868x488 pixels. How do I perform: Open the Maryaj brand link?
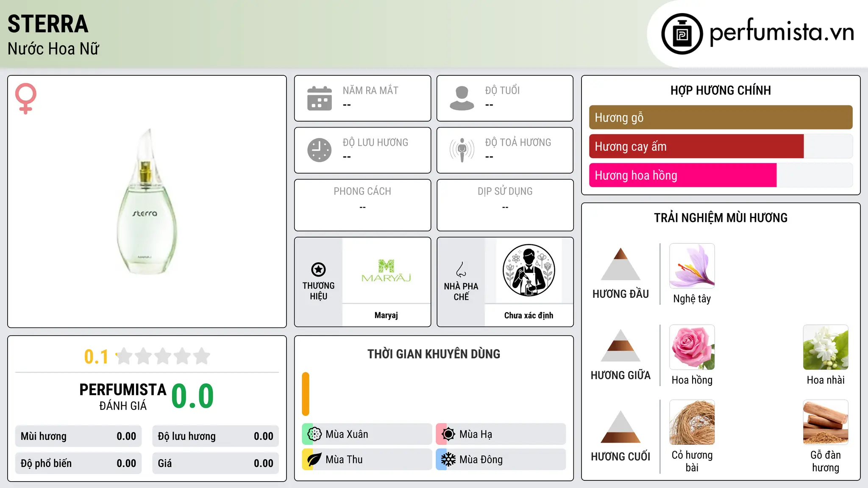pyautogui.click(x=386, y=315)
